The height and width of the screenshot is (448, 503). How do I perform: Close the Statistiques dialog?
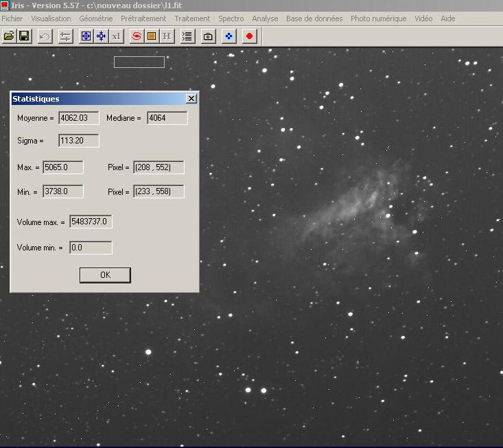pyautogui.click(x=191, y=99)
